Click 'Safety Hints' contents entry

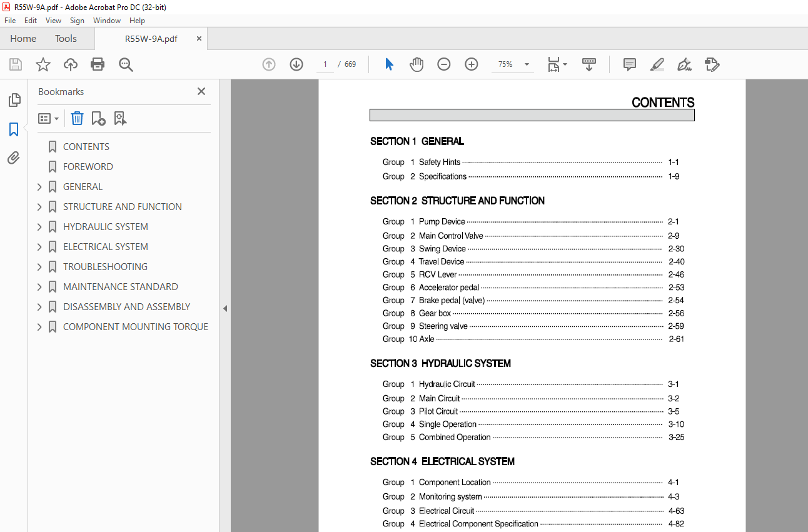pyautogui.click(x=440, y=162)
